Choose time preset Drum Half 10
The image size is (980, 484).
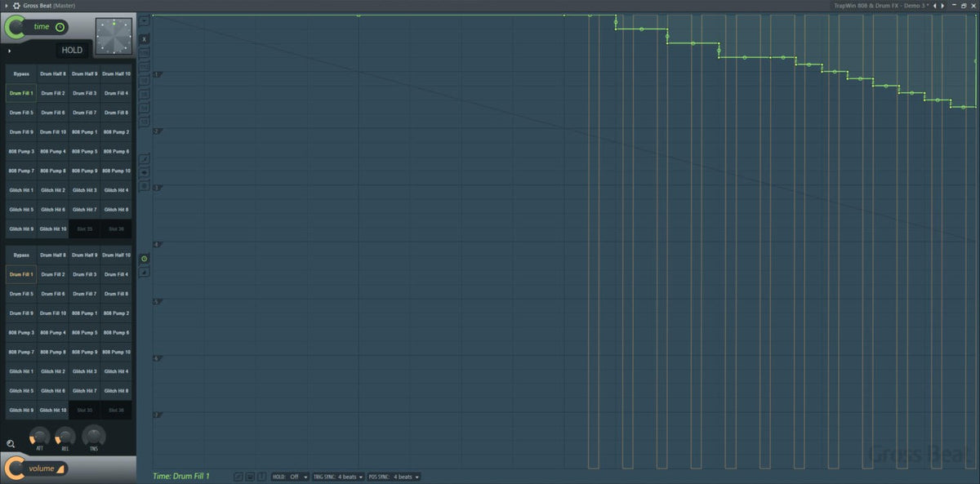[116, 73]
